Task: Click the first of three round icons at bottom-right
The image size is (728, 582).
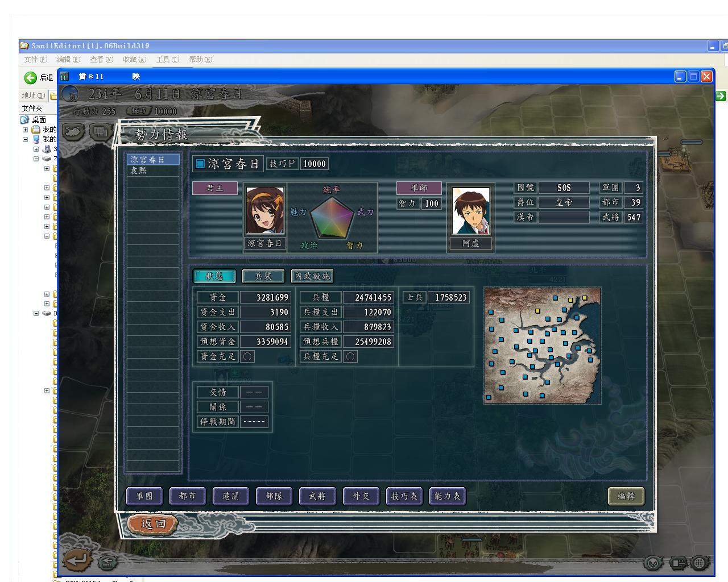Action: [653, 563]
